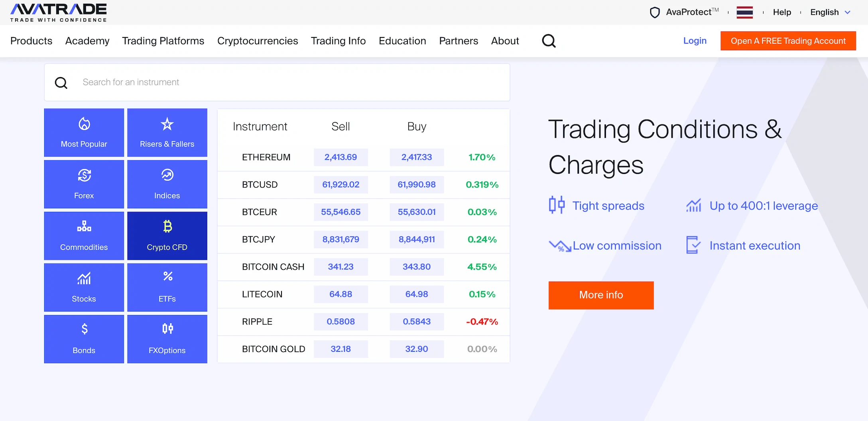Viewport: 868px width, 421px height.
Task: Open the Forex currency icon tile
Action: click(x=84, y=175)
